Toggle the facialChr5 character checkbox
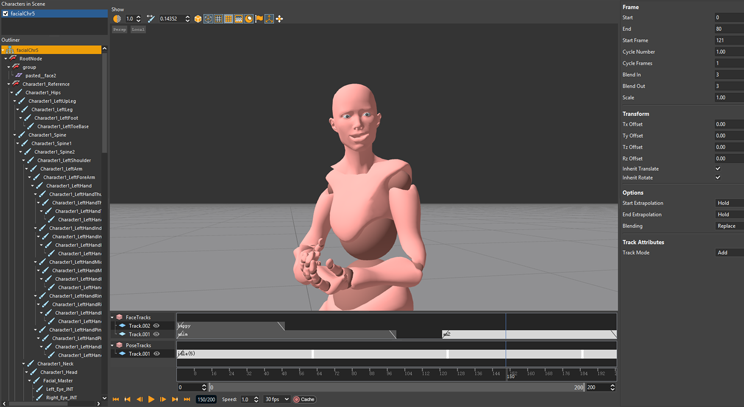This screenshot has width=744, height=407. tap(6, 14)
